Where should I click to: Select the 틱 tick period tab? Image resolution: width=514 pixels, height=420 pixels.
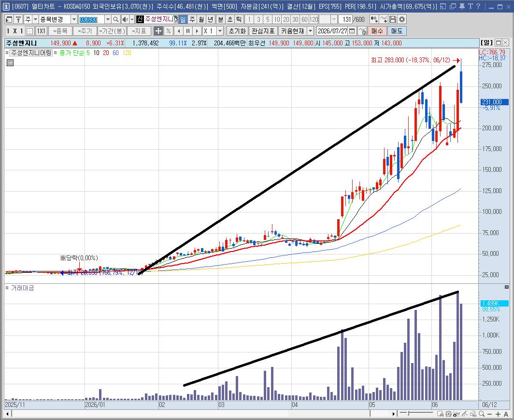pyautogui.click(x=239, y=20)
